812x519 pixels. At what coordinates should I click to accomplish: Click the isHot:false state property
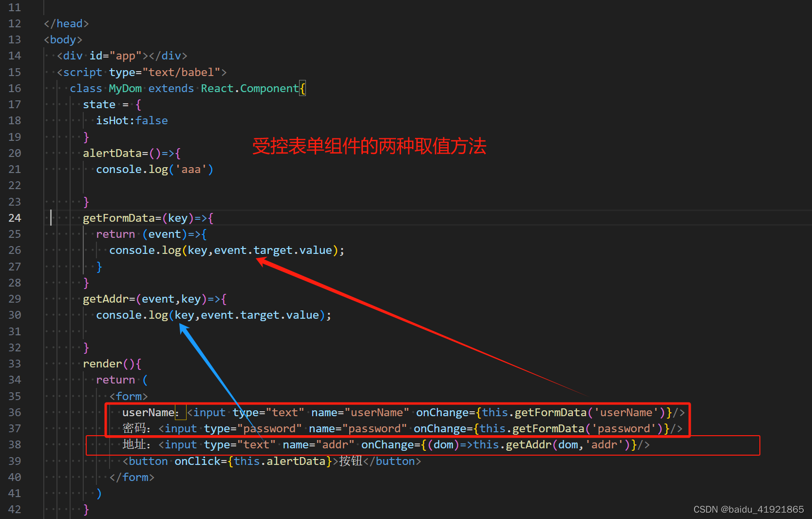(x=132, y=120)
